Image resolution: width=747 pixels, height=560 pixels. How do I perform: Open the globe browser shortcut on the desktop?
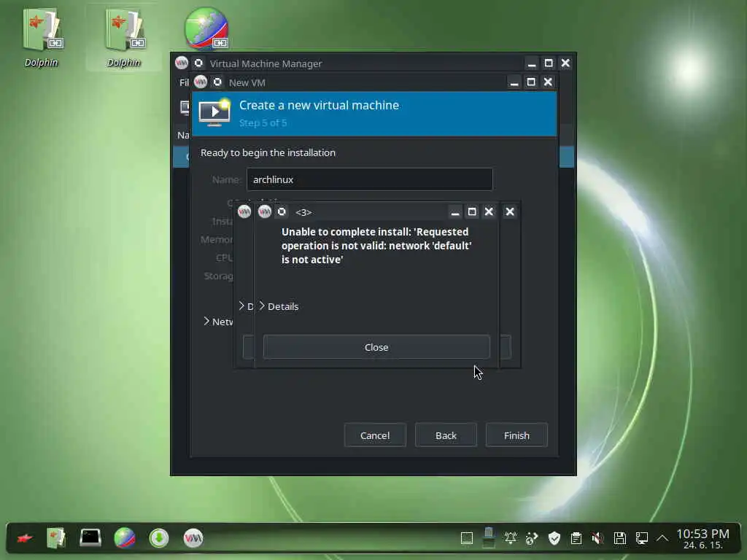tap(206, 28)
